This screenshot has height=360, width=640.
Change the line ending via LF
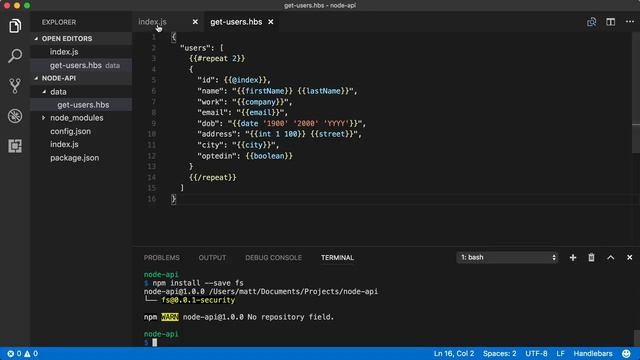click(560, 353)
